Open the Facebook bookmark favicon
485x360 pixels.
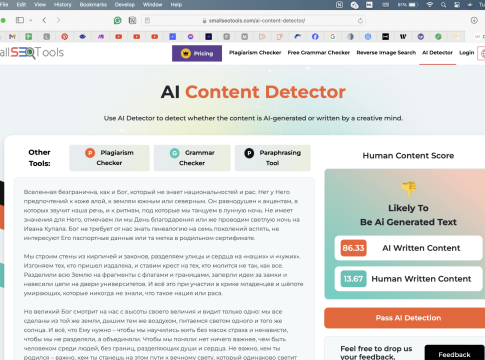(315, 37)
